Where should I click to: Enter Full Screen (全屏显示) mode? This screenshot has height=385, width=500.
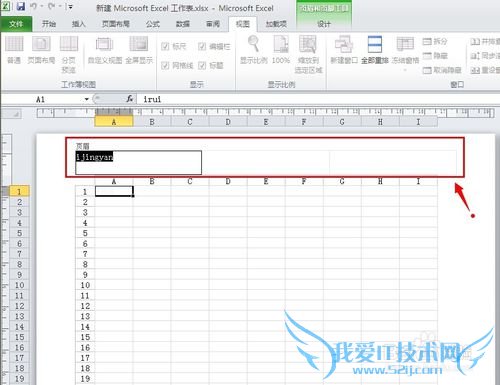tap(139, 50)
